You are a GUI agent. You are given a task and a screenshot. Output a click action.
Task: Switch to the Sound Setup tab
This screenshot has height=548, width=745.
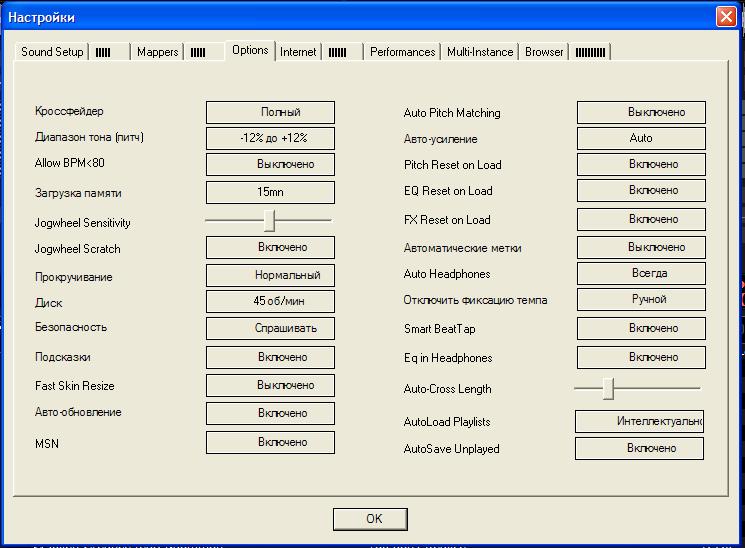pyautogui.click(x=52, y=52)
